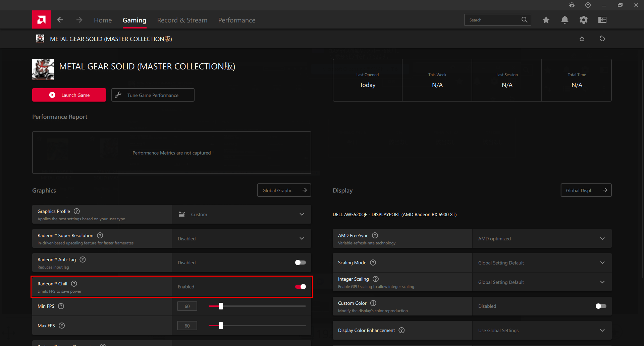Open the settings gear
The image size is (644, 346).
584,20
